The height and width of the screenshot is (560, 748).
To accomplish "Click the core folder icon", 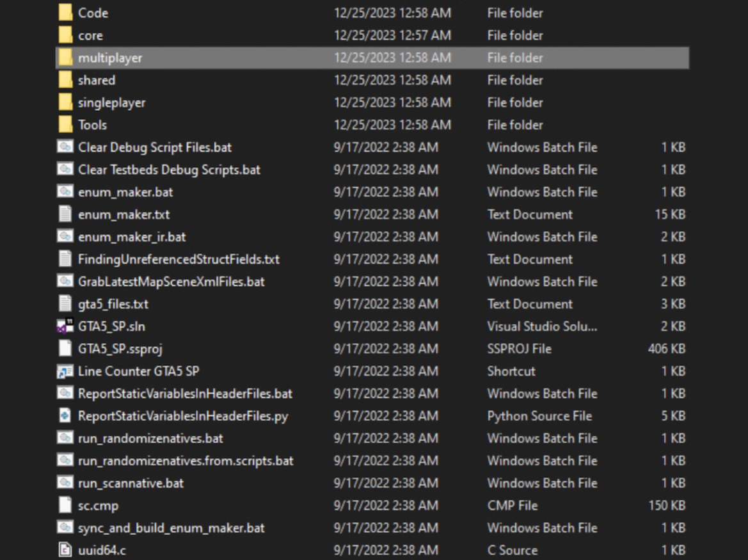I will [65, 35].
